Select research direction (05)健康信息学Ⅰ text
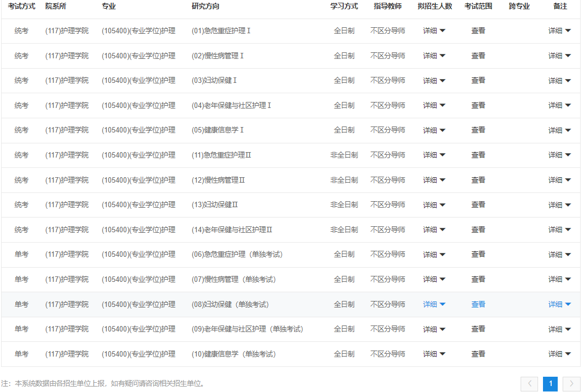 click(218, 130)
